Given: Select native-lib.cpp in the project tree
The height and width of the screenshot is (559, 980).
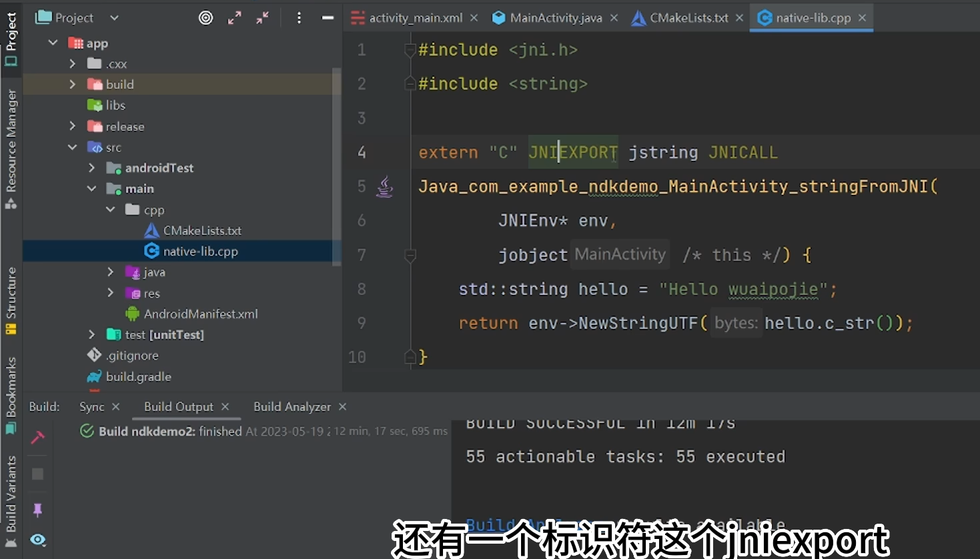Looking at the screenshot, I should pos(191,251).
